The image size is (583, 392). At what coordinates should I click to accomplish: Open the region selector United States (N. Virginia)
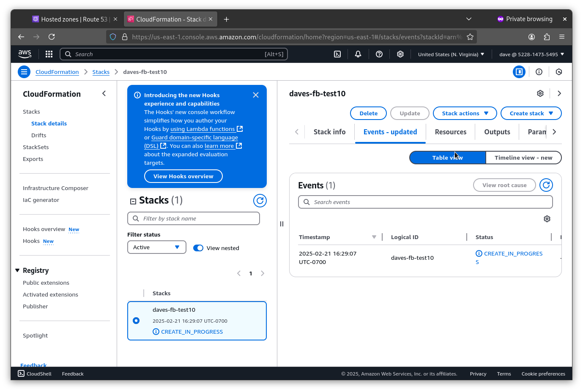point(451,54)
